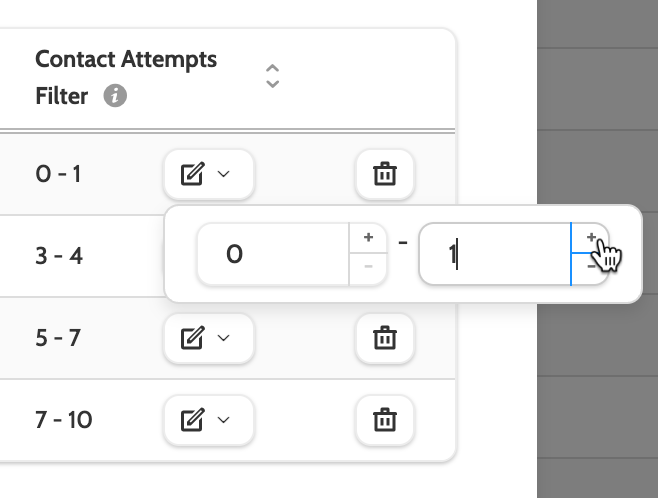Click the info icon beside Filter
Image resolution: width=658 pixels, height=498 pixels.
[x=116, y=97]
